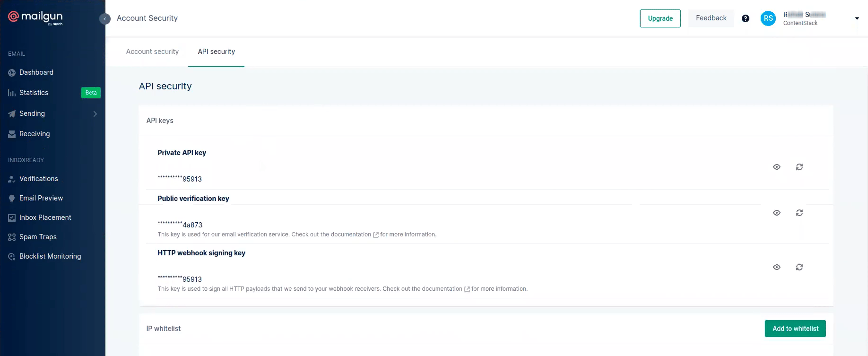This screenshot has width=868, height=356.
Task: Open the account dropdown arrow
Action: 857,18
